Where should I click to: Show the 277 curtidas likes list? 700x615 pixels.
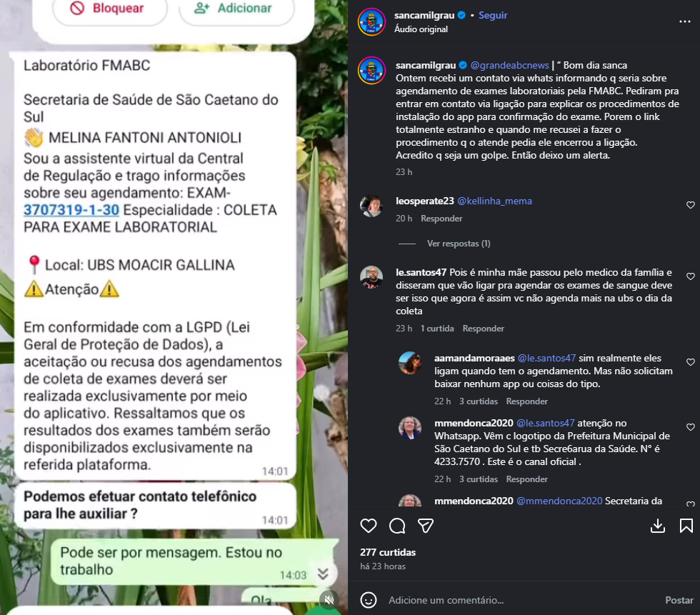click(x=387, y=553)
